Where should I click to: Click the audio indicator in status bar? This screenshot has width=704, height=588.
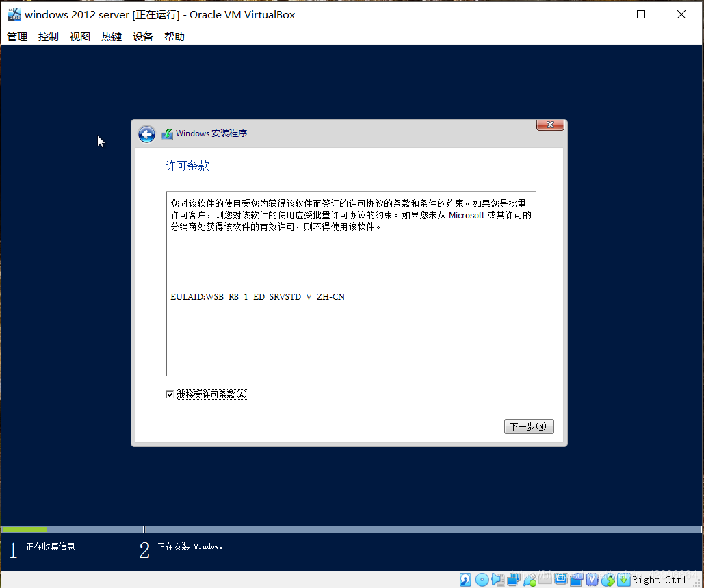click(x=497, y=580)
